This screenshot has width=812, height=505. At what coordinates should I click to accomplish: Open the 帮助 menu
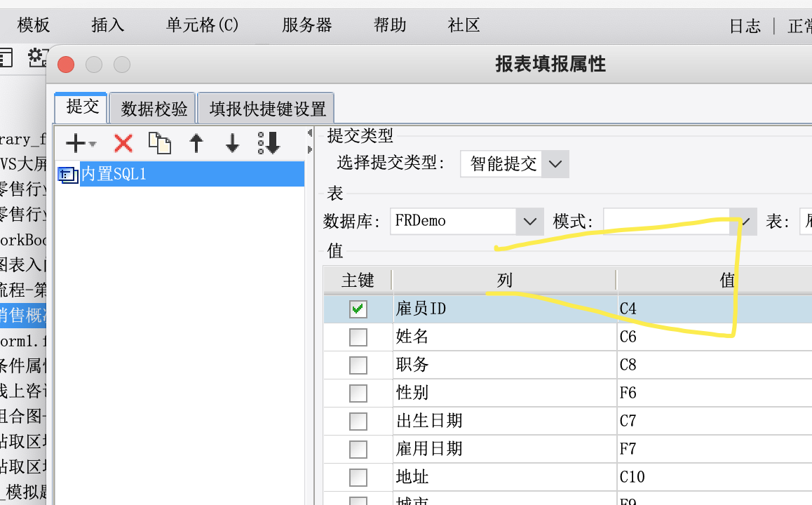click(x=390, y=25)
